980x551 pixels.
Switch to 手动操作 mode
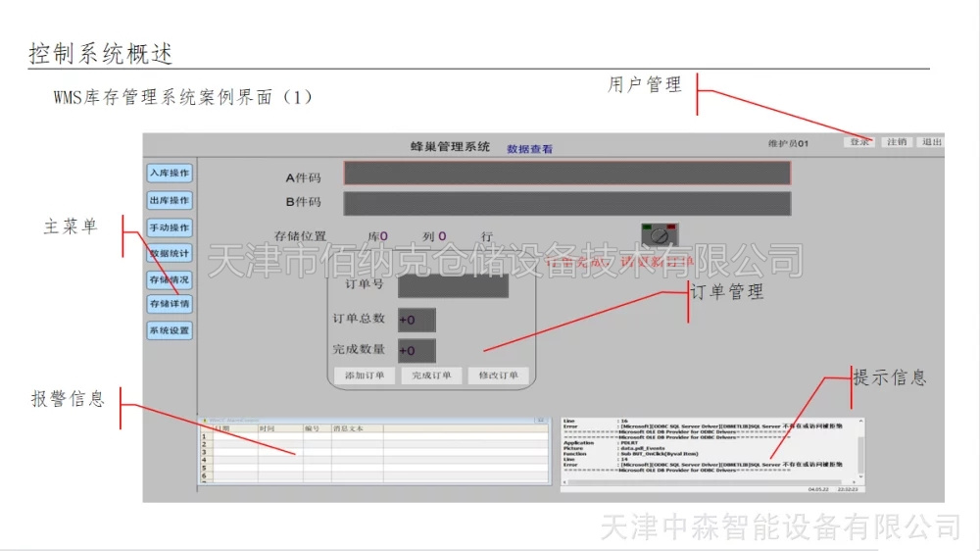(x=170, y=227)
